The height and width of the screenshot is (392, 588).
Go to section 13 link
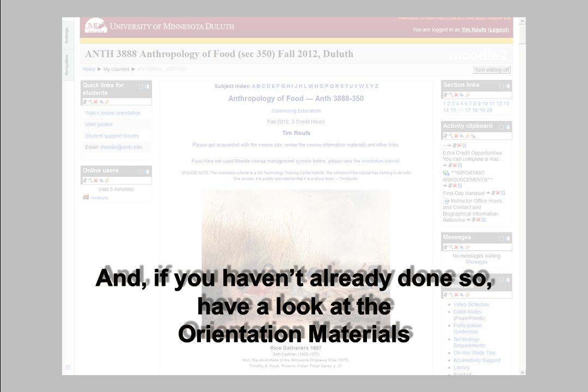tap(507, 103)
